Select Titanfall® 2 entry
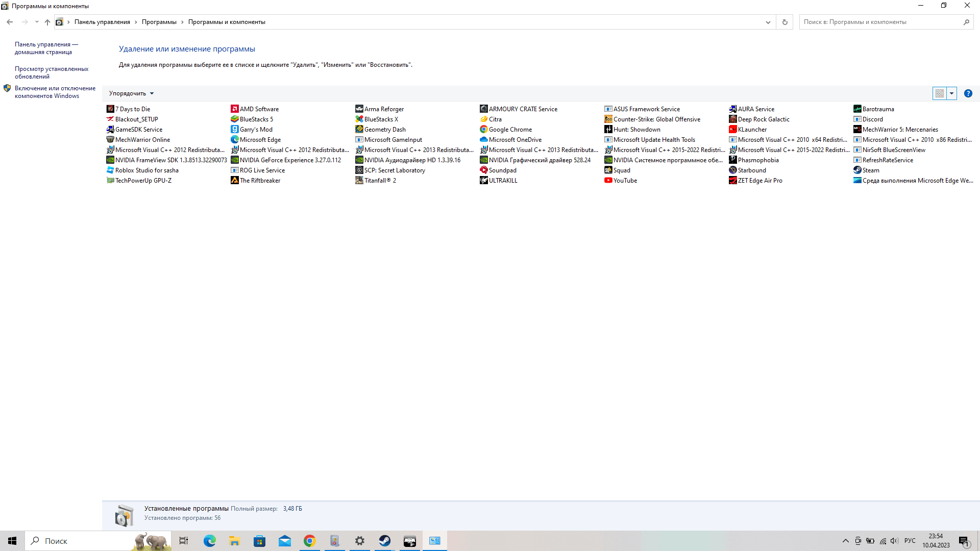980x551 pixels. pyautogui.click(x=376, y=180)
